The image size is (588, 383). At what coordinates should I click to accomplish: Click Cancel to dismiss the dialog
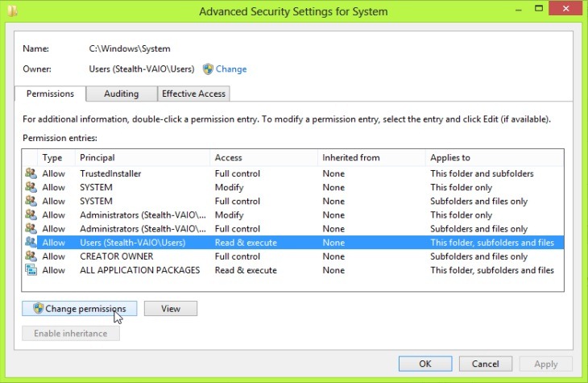click(486, 364)
